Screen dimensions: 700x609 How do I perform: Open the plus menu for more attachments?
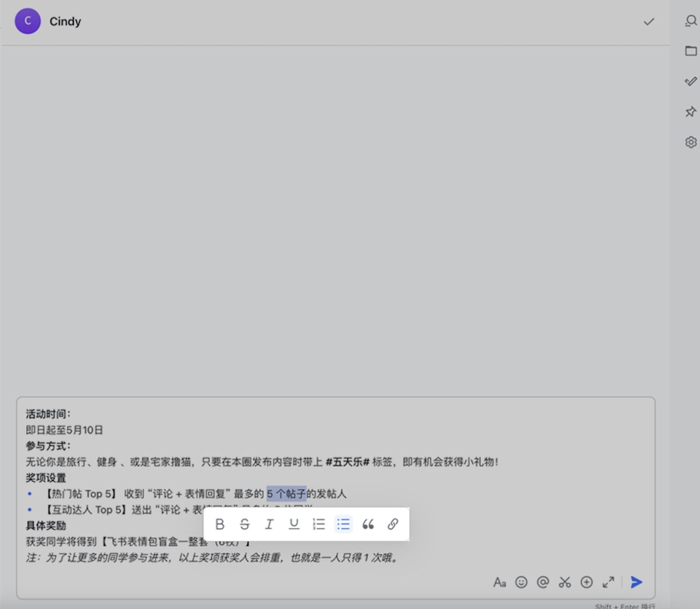tap(586, 582)
